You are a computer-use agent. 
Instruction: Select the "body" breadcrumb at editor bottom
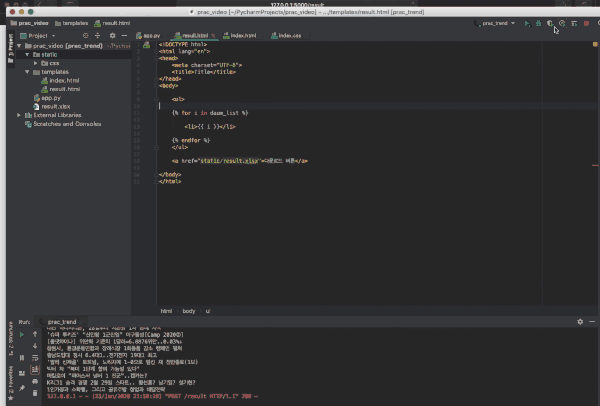pyautogui.click(x=188, y=311)
